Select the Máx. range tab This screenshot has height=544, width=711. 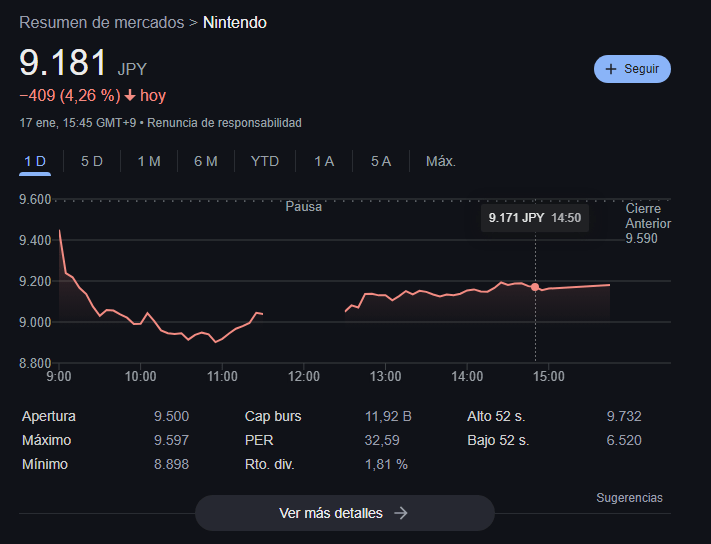(441, 161)
